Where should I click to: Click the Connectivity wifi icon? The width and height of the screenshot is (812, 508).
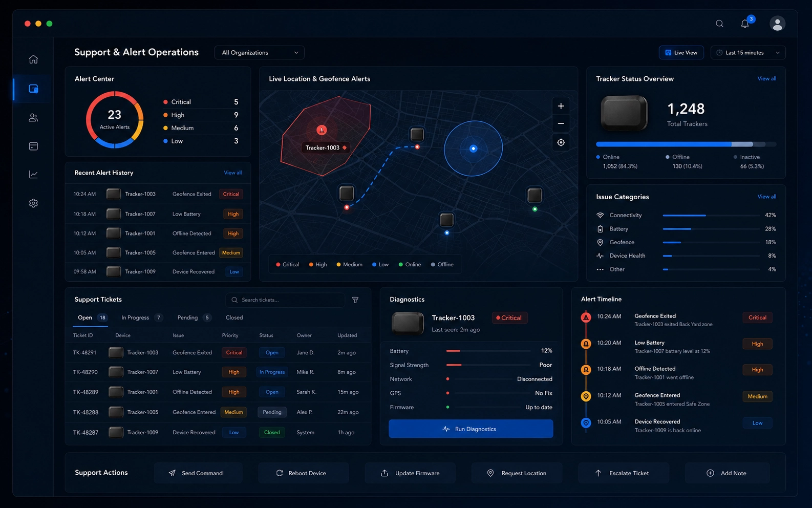(600, 216)
